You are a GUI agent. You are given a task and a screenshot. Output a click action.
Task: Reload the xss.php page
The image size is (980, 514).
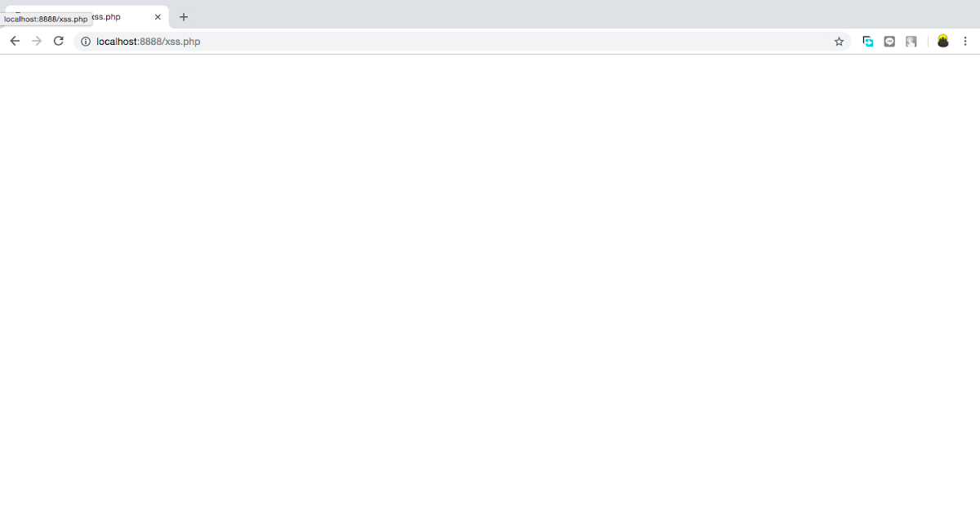tap(59, 41)
